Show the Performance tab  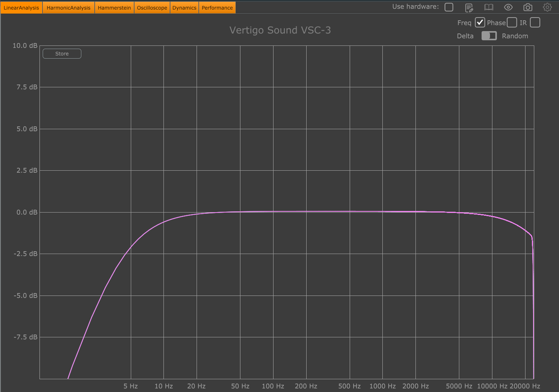click(x=217, y=8)
